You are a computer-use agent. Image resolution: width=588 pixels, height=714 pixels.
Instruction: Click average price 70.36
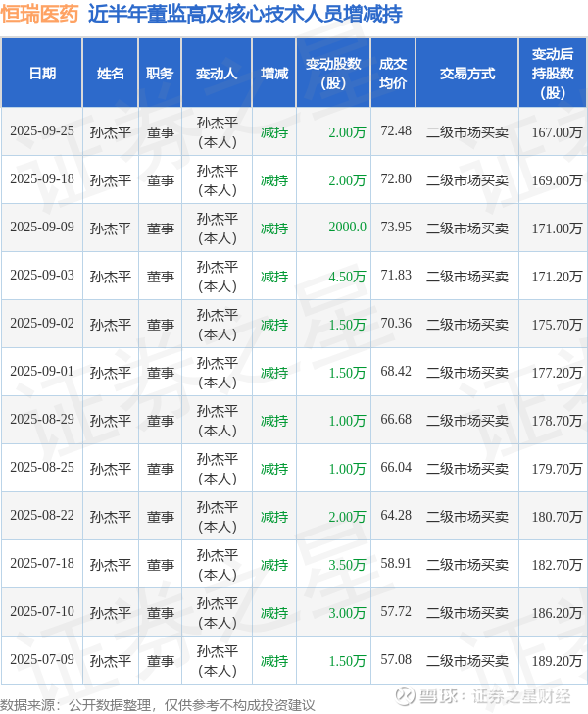tap(396, 324)
